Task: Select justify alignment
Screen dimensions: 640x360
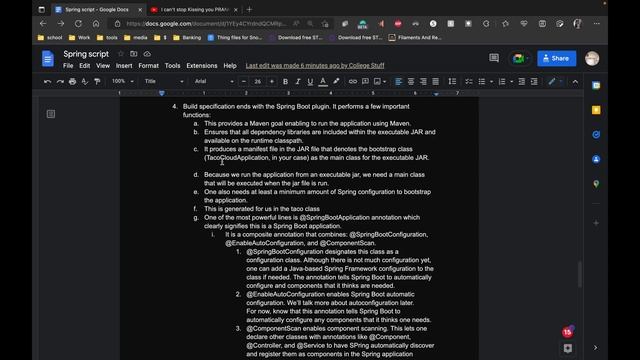Action: click(x=436, y=82)
